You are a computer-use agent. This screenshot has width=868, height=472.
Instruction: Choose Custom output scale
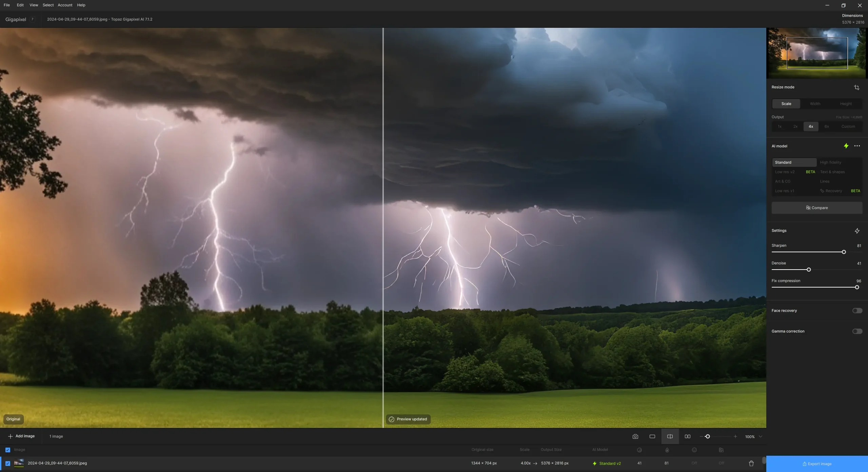tap(848, 126)
